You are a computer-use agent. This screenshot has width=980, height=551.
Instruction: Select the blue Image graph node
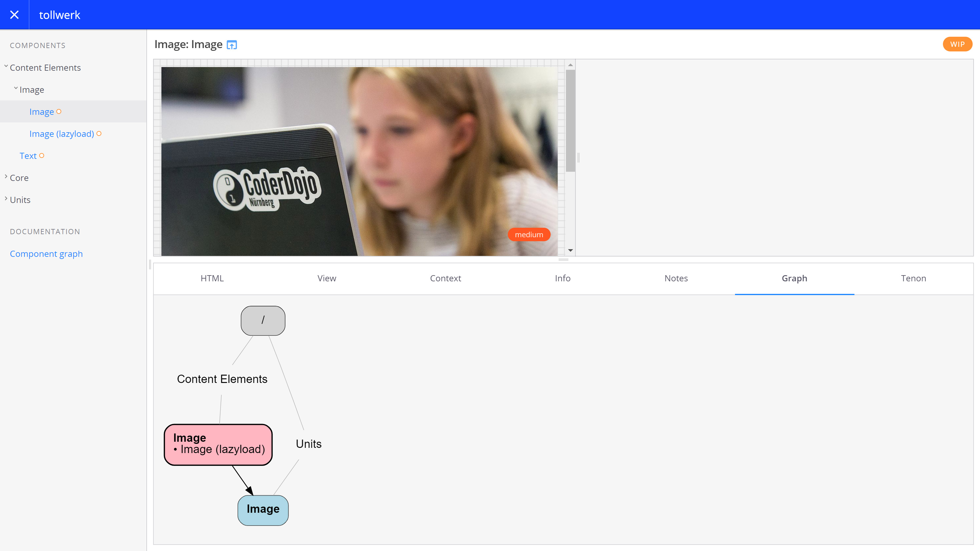point(263,510)
